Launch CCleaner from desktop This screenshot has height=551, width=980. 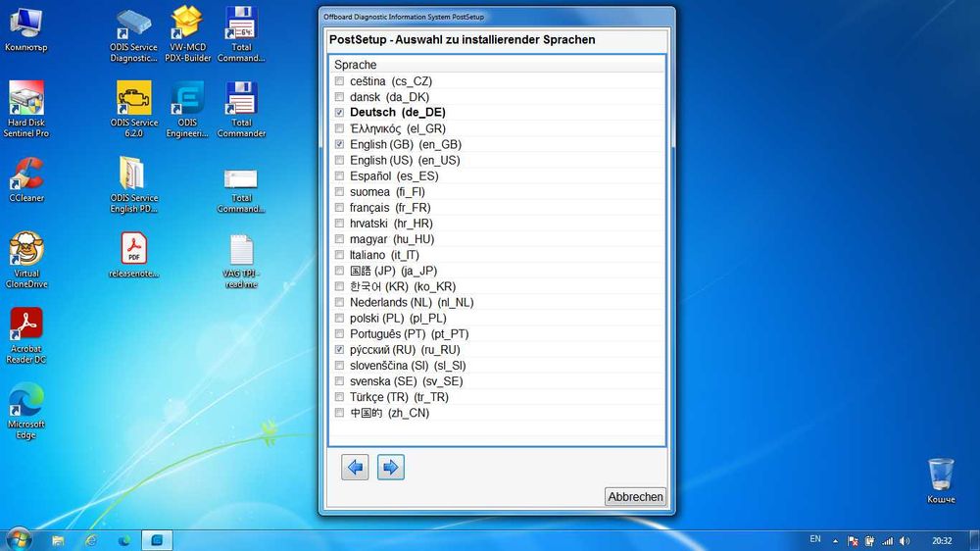pos(26,180)
